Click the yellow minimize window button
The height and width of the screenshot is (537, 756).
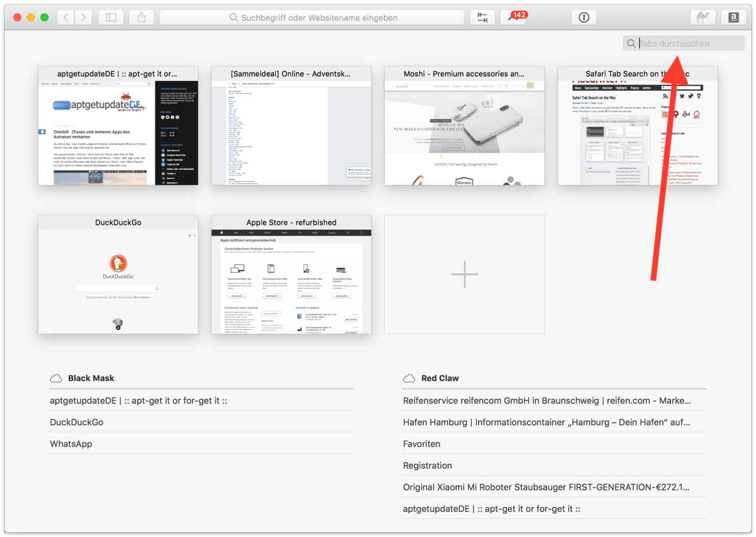pyautogui.click(x=31, y=17)
